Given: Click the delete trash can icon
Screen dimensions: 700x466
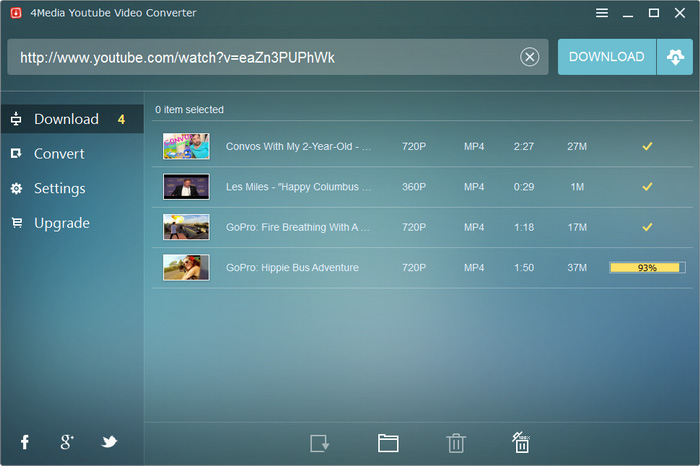Looking at the screenshot, I should (456, 443).
